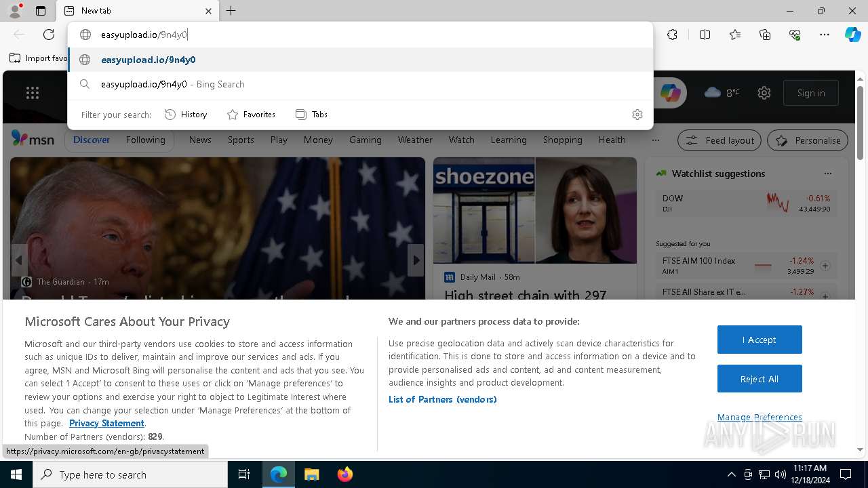This screenshot has width=868, height=488.
Task: Open Browser essentials heart icon
Action: (x=795, y=35)
